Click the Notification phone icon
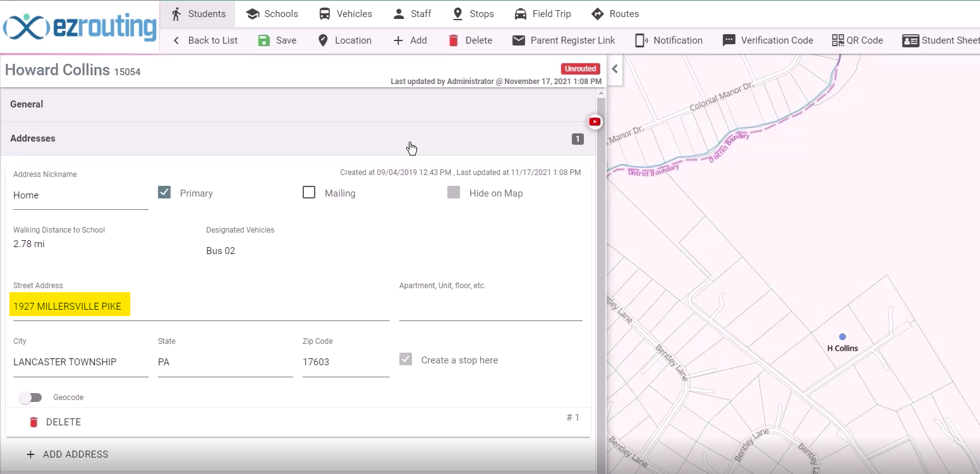Screen dimensions: 980x474 click(x=641, y=40)
